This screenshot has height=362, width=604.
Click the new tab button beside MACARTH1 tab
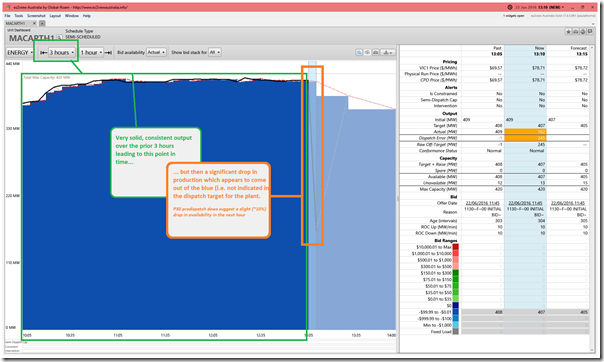click(42, 23)
